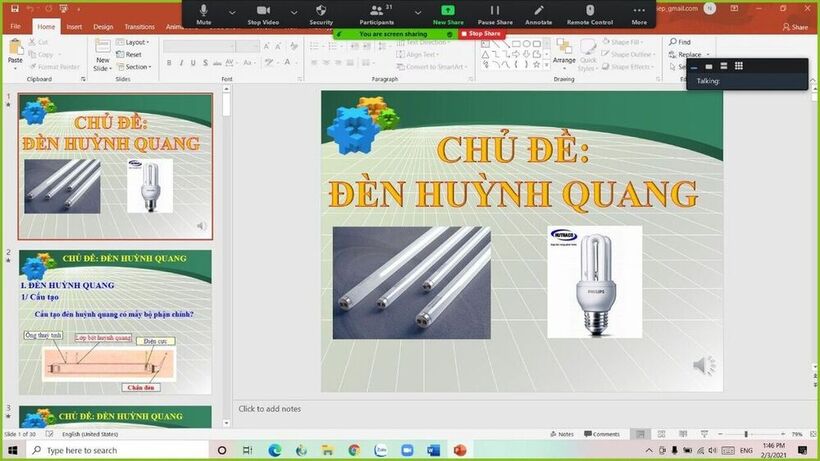
Task: Open File Explorer from taskbar
Action: [x=328, y=450]
